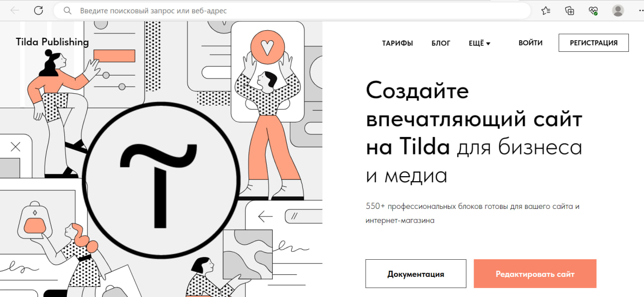This screenshot has height=297, width=644.
Task: Open Edge Collections icon
Action: tap(569, 10)
